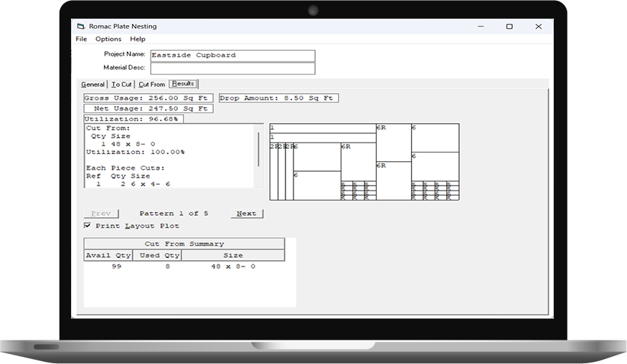
Task: Click in the Project Name field
Action: coord(232,55)
